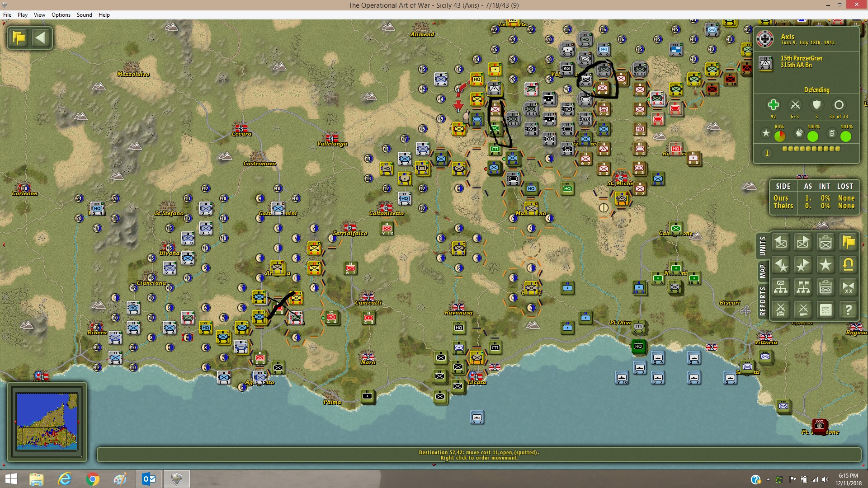Switch to the MAP tab
Viewport: 868px width, 488px height.
(763, 271)
